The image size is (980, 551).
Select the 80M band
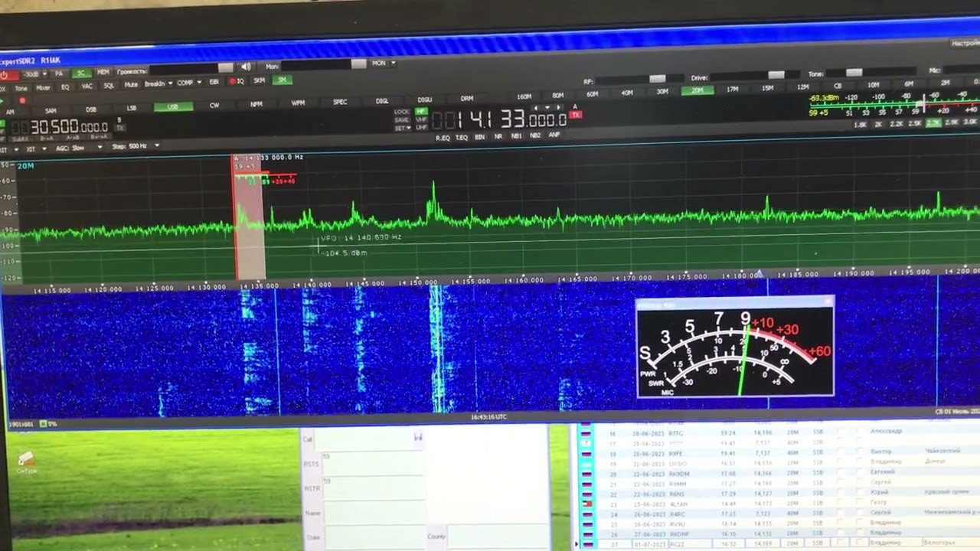[557, 95]
